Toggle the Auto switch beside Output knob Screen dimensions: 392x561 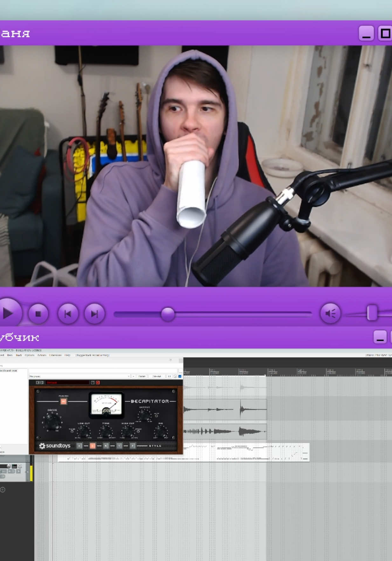pyautogui.click(x=156, y=416)
